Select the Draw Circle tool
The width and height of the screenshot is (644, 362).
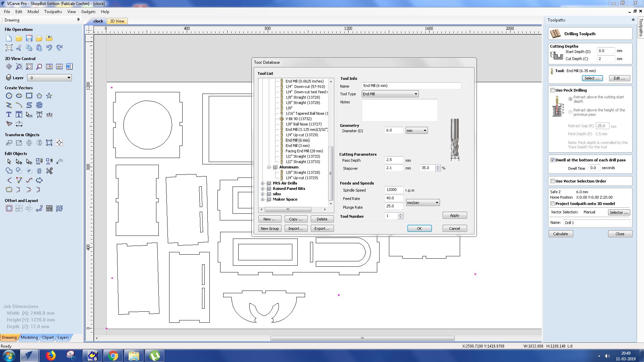coord(9,96)
